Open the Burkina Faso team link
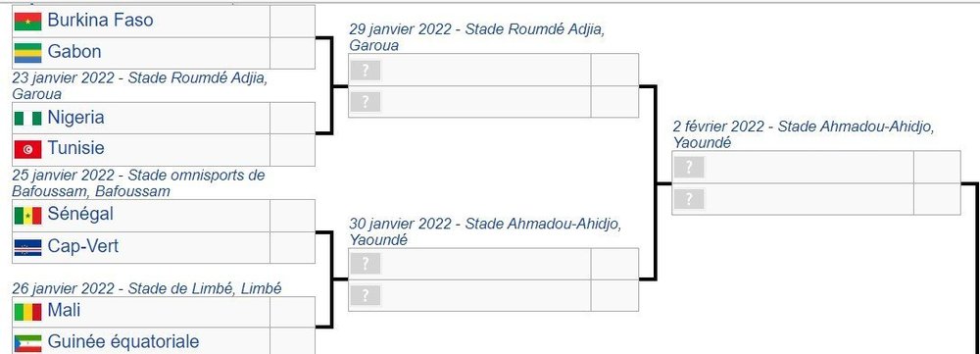 click(x=100, y=20)
